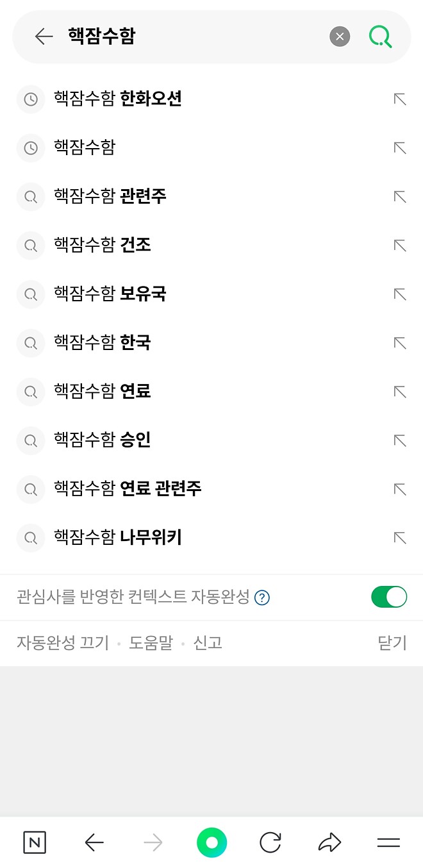
Task: Tap the question mark help icon
Action: [261, 597]
